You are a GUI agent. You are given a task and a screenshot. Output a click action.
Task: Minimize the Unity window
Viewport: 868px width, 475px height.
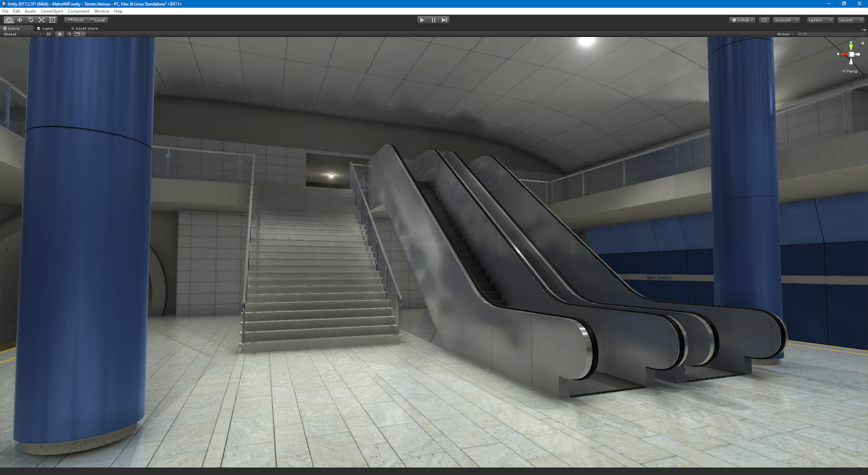pyautogui.click(x=828, y=4)
